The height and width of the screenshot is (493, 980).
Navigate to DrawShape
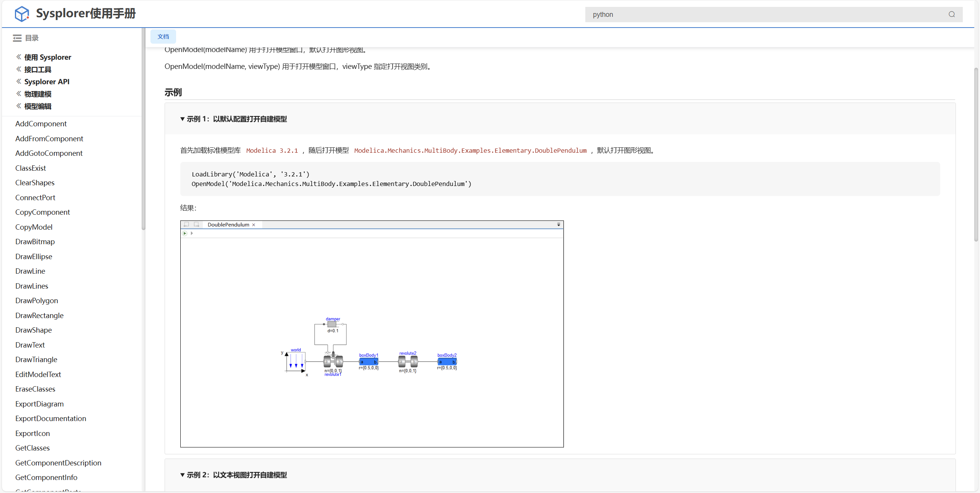click(x=33, y=330)
